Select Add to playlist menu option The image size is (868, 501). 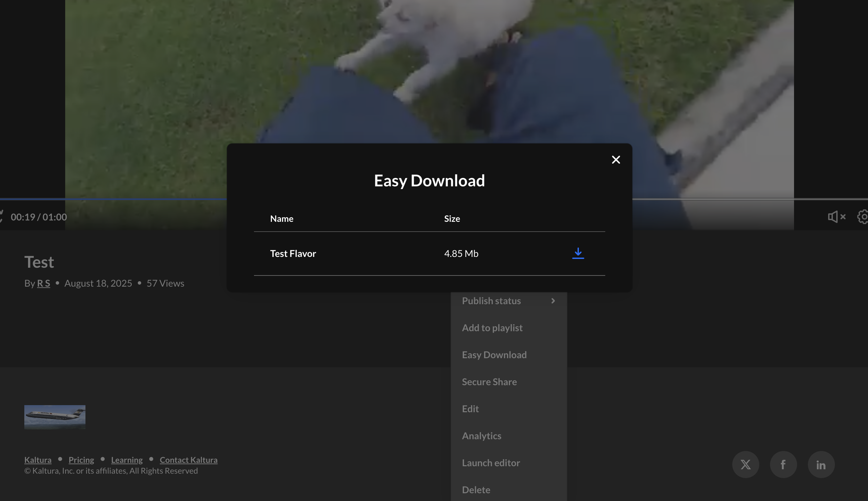pos(492,327)
